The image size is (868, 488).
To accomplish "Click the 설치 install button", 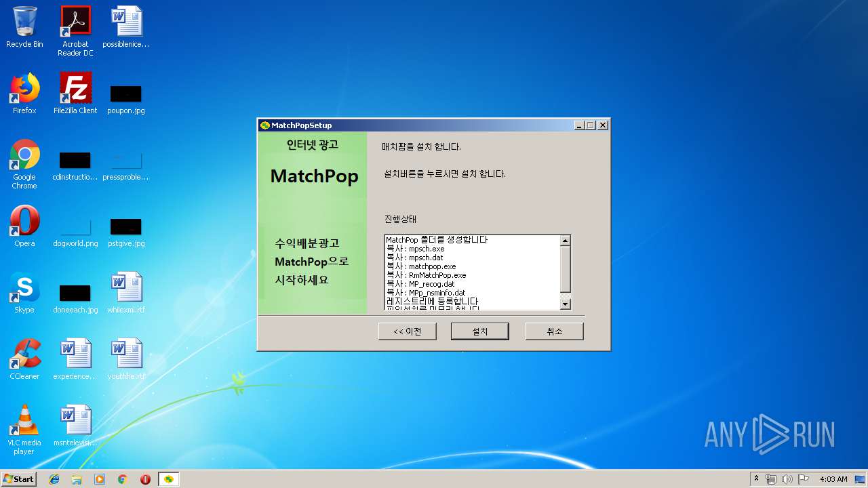I will (x=480, y=331).
